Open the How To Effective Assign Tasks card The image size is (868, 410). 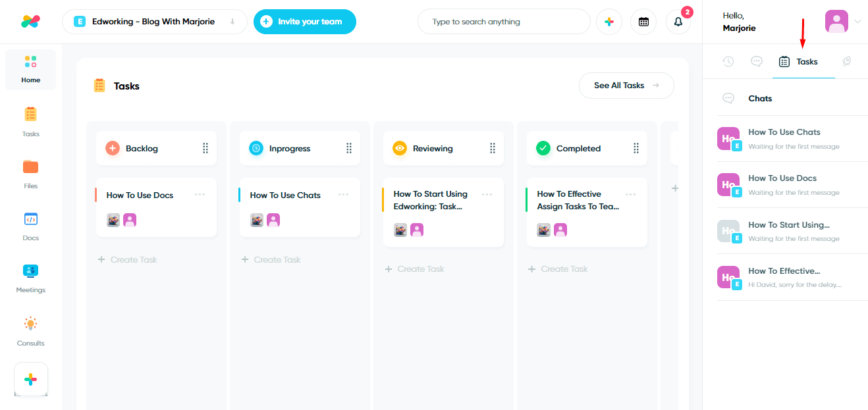click(587, 212)
